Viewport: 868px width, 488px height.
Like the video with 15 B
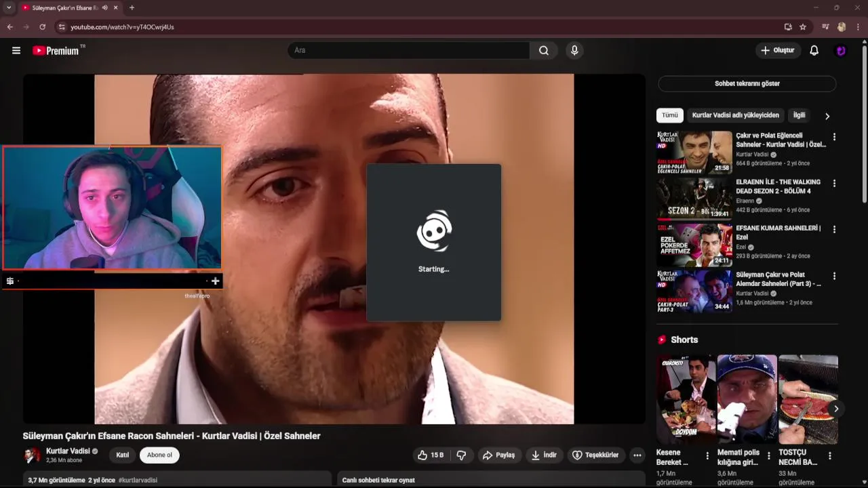(431, 455)
